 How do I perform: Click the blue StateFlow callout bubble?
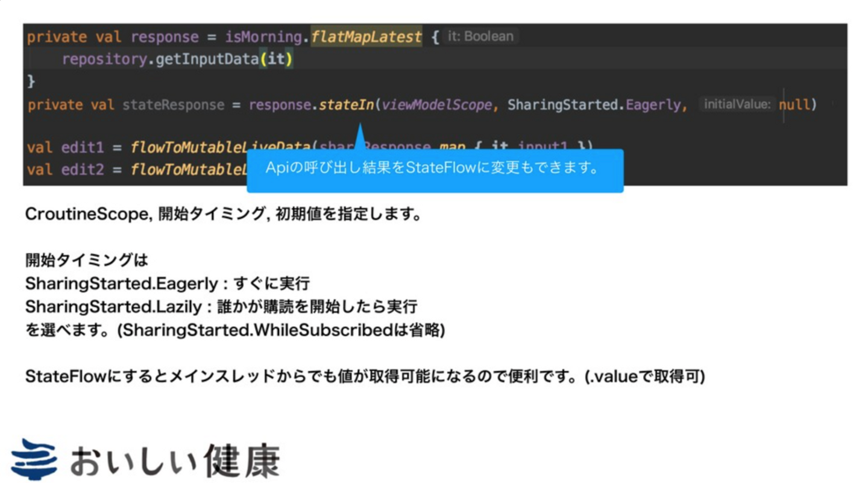pos(435,169)
